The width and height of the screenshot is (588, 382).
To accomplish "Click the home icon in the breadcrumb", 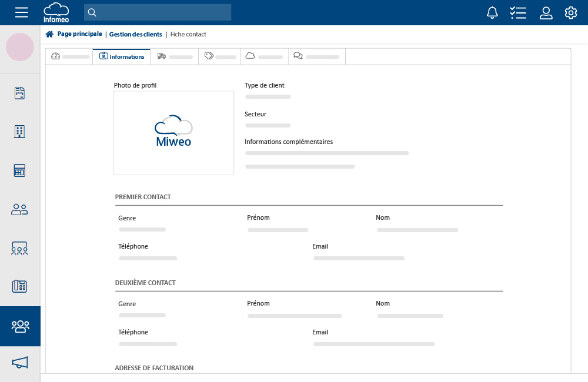I will (49, 34).
